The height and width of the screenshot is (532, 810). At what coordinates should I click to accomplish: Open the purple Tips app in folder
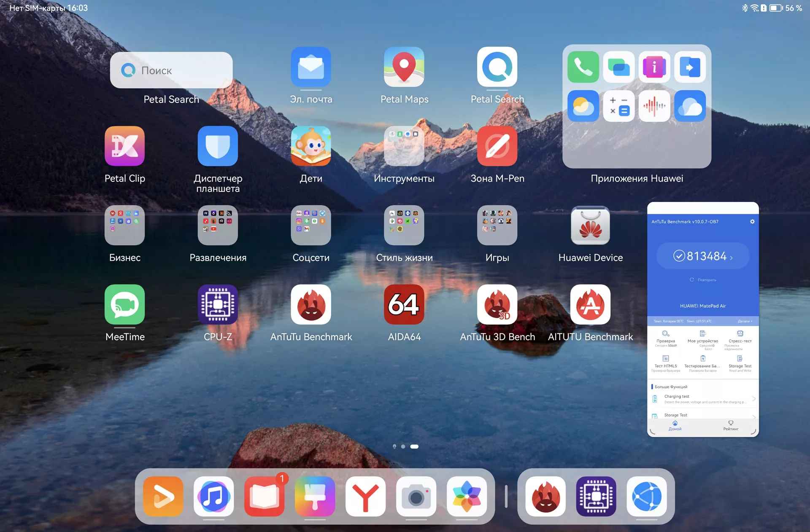[654, 67]
